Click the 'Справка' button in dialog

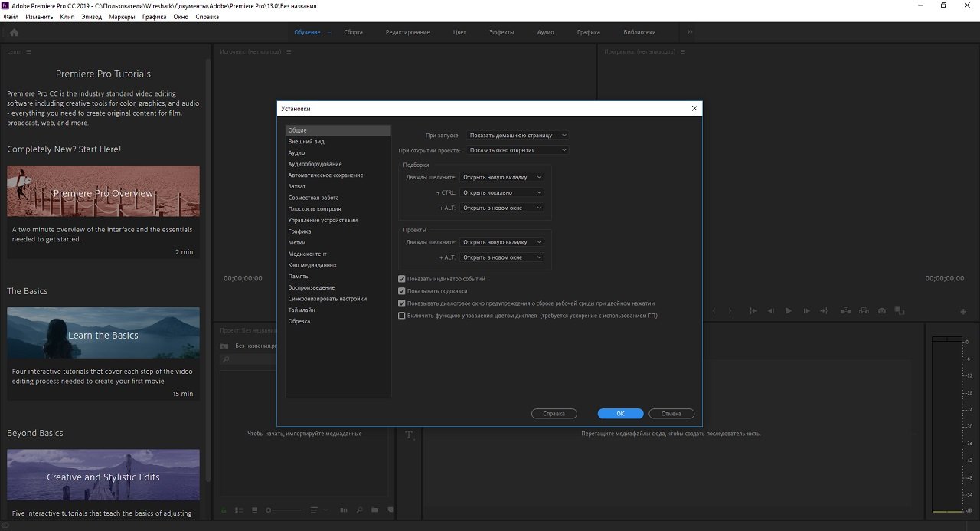[554, 414]
